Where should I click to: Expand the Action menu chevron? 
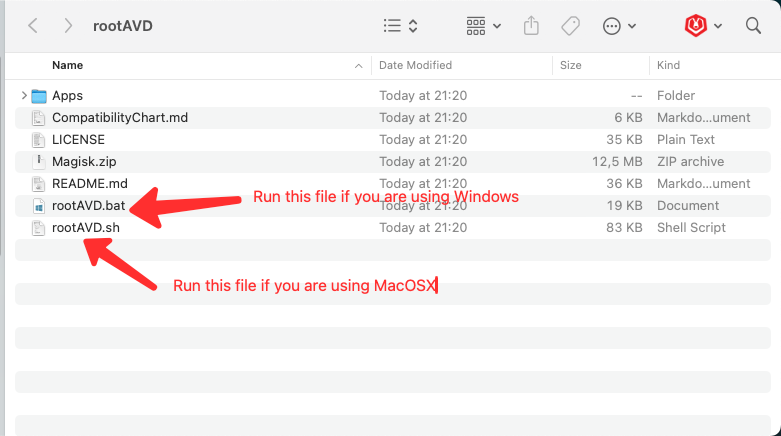[x=632, y=26]
